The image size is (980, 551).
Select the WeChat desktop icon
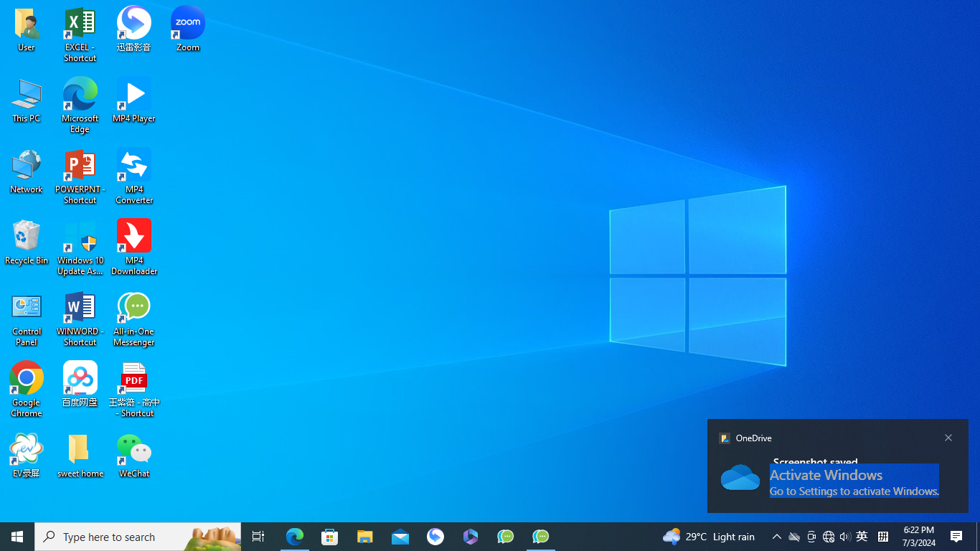click(x=134, y=455)
